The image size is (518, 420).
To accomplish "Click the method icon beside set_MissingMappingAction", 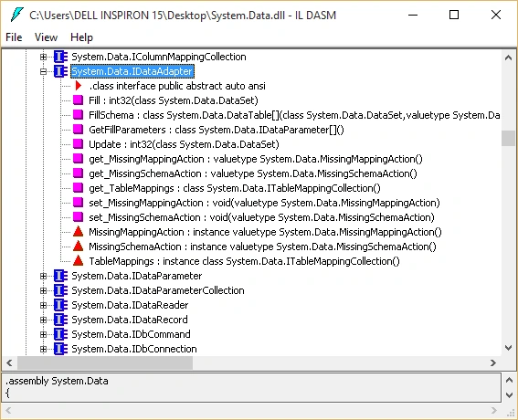I will point(78,202).
